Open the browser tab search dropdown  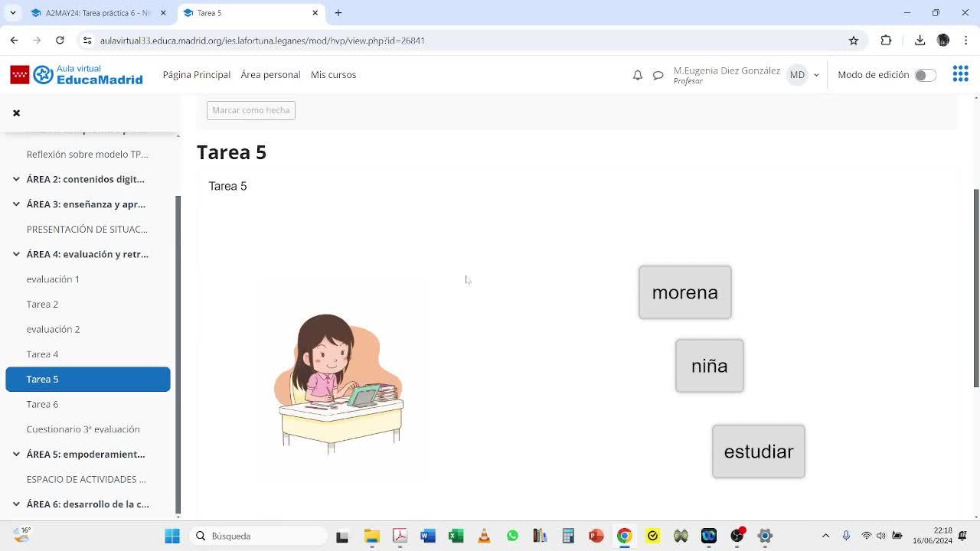[13, 13]
